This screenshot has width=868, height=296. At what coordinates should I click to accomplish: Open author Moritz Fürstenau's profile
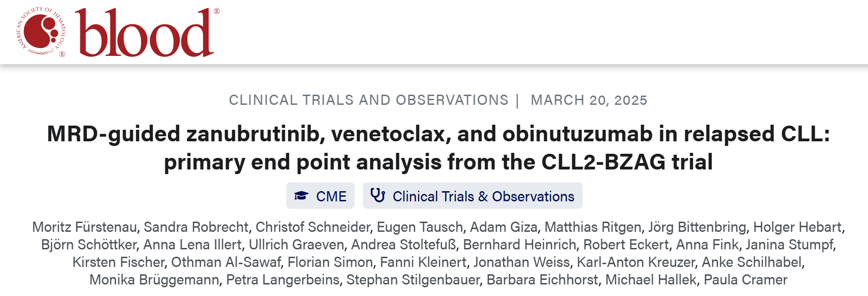point(84,227)
